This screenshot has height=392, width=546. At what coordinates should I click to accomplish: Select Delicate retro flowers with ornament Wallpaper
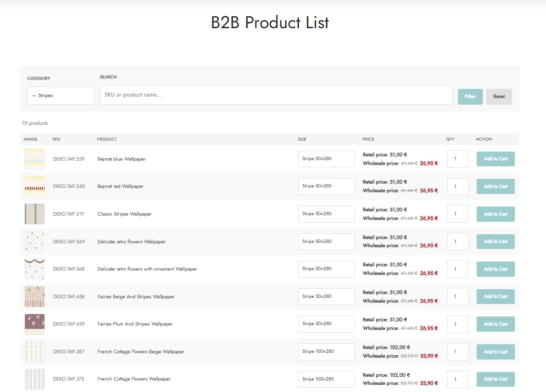point(147,269)
